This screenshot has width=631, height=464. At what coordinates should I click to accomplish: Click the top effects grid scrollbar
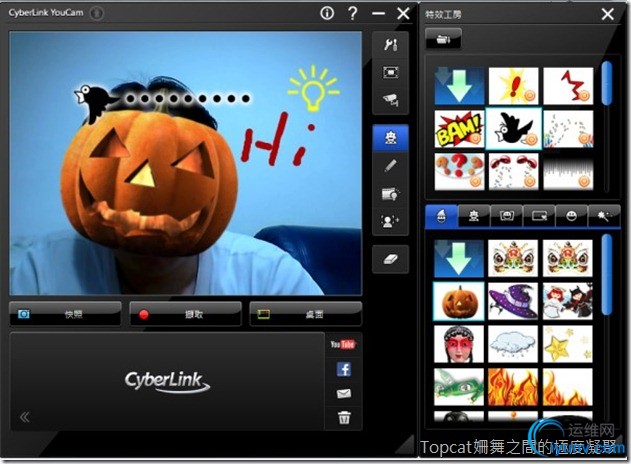coord(606,83)
